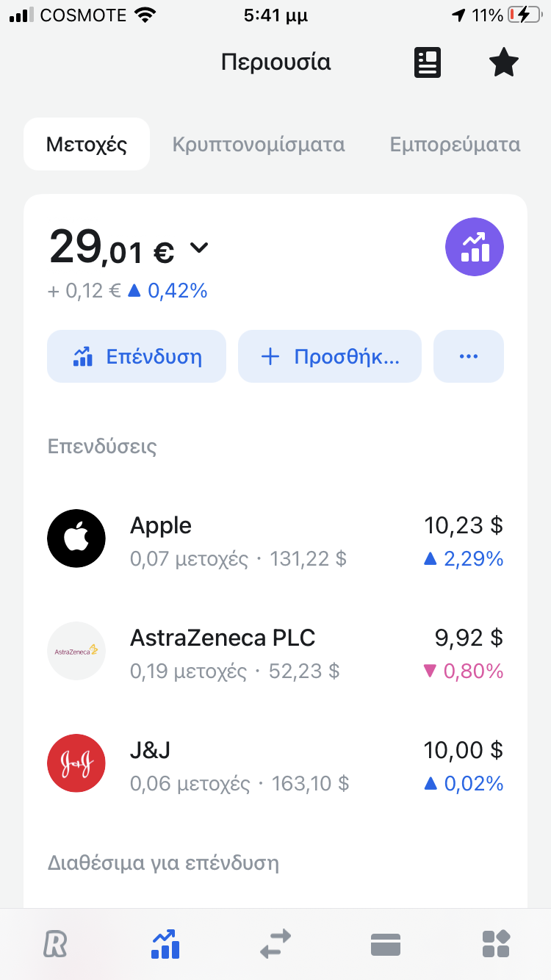Screen dimensions: 551x980
Task: Open the hub grid icon in bottom bar
Action: [x=496, y=944]
